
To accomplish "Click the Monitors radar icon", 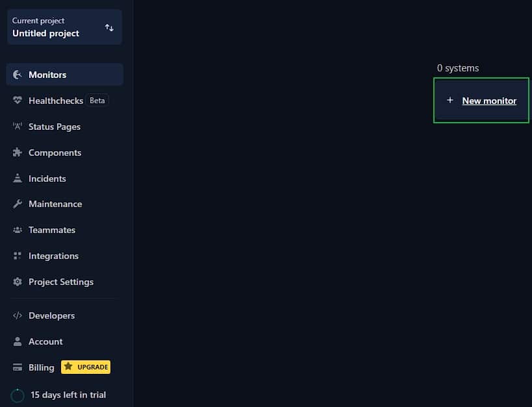I will [x=18, y=75].
